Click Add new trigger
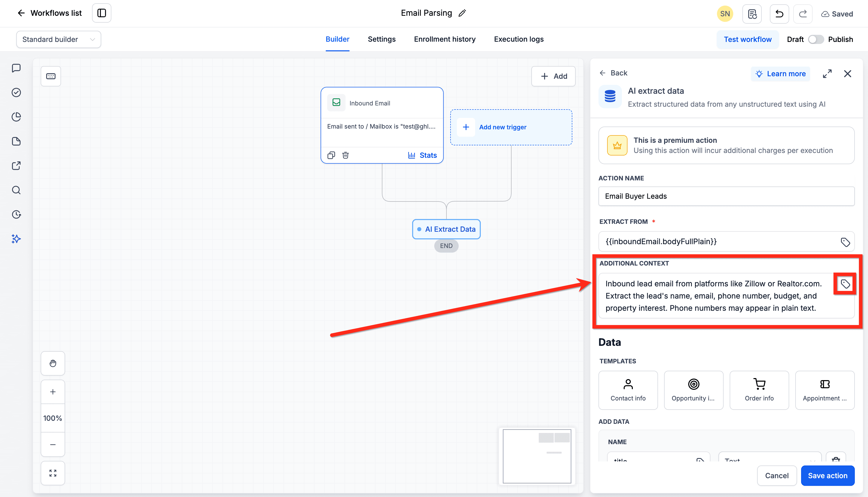Screen dimensions: 868x497 [x=511, y=127]
